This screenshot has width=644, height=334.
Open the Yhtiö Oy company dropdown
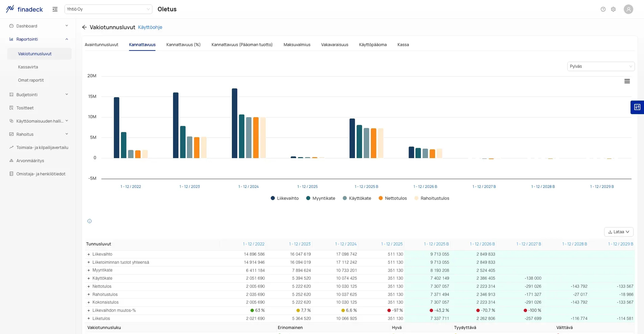pos(108,9)
